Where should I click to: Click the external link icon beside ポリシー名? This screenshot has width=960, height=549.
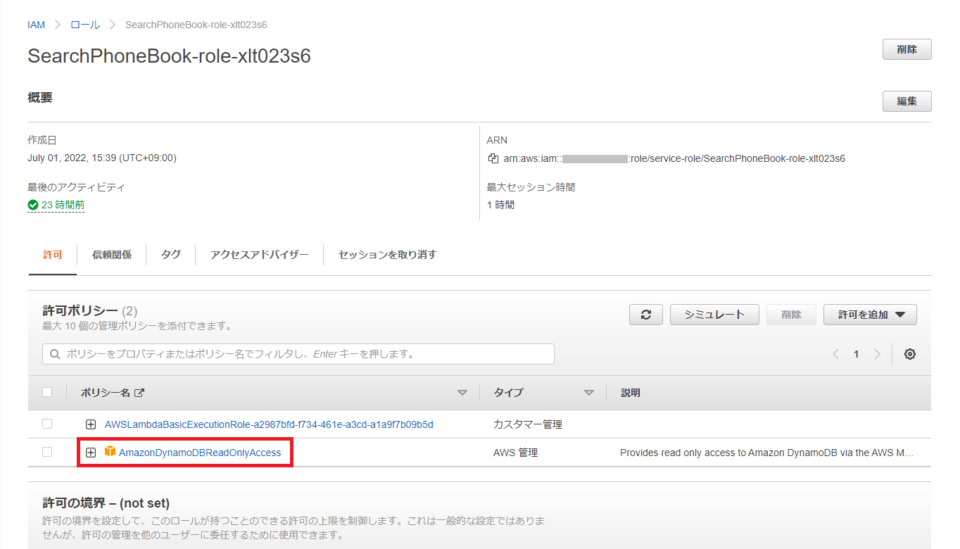click(x=139, y=394)
